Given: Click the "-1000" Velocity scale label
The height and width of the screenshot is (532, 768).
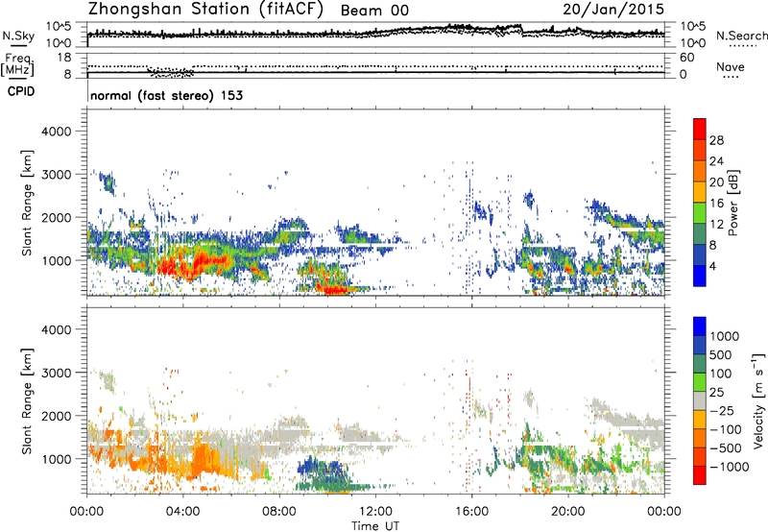Looking at the screenshot, I should click(730, 467).
